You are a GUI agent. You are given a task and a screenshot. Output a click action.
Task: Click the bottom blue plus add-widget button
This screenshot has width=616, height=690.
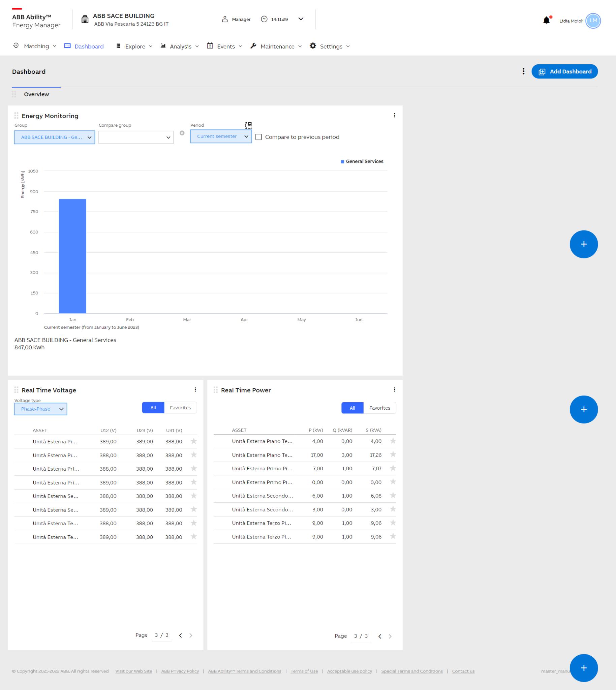click(584, 668)
